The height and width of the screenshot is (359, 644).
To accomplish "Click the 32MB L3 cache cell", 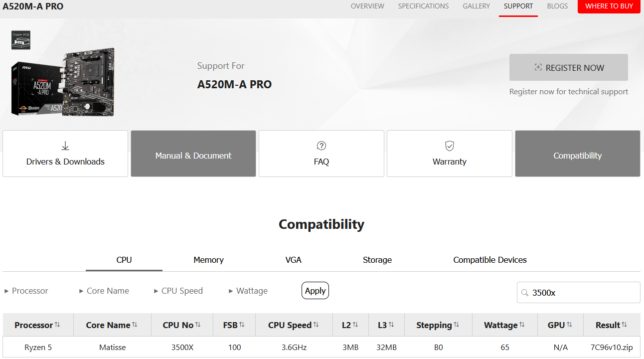I will [386, 347].
